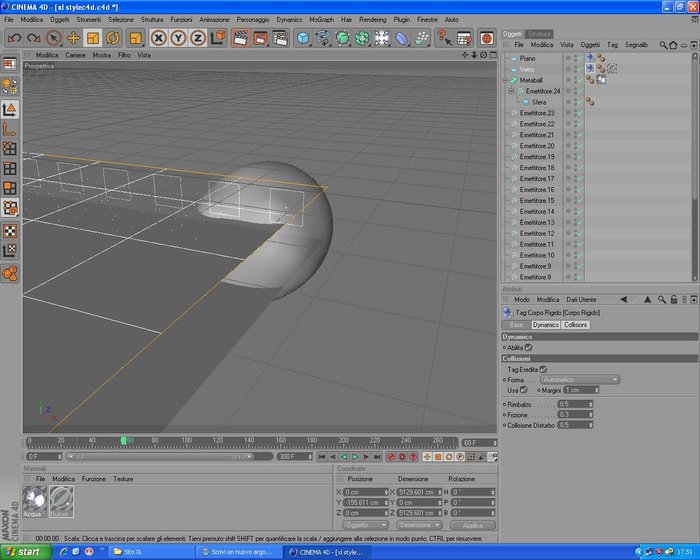Image resolution: width=700 pixels, height=560 pixels.
Task: Select the Move tool icon
Action: click(73, 38)
